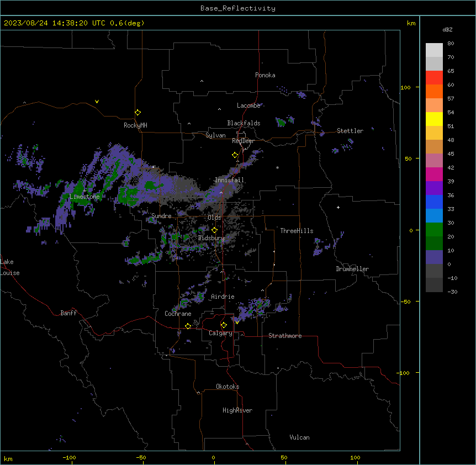Click the Lake Louise label
476x465 pixels.
(x=10, y=267)
